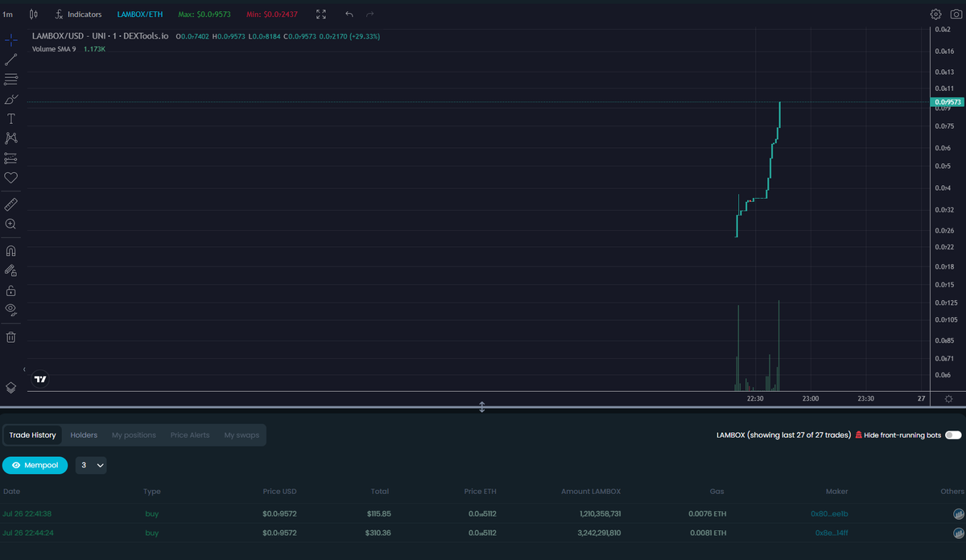Click the current price label on axis

click(x=947, y=102)
